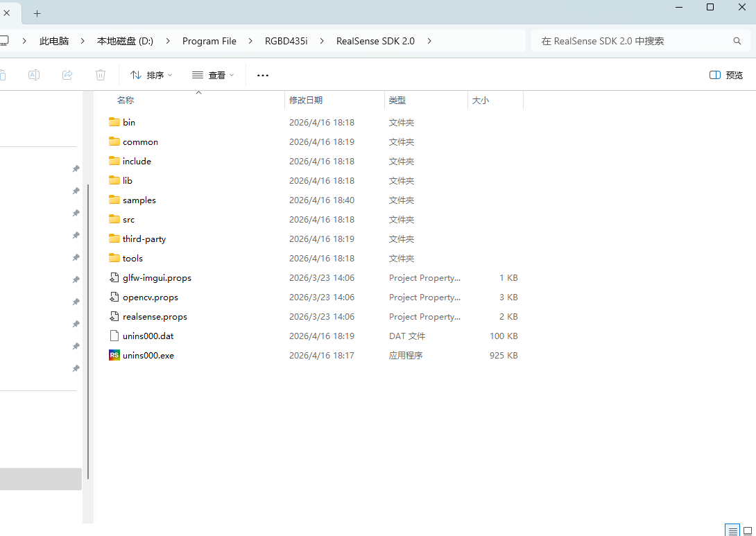
Task: Click the realsense.props file icon
Action: click(x=114, y=316)
